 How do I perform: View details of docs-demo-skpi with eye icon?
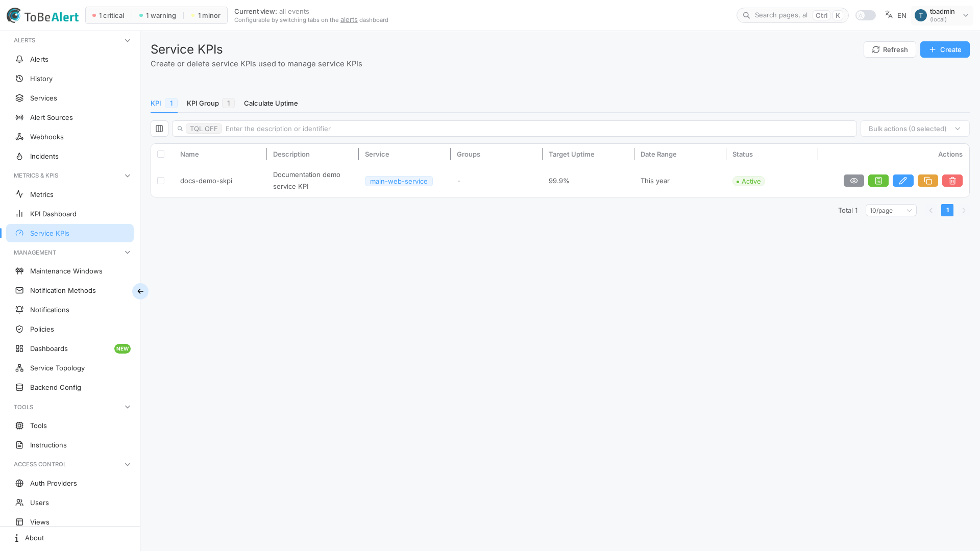point(853,181)
